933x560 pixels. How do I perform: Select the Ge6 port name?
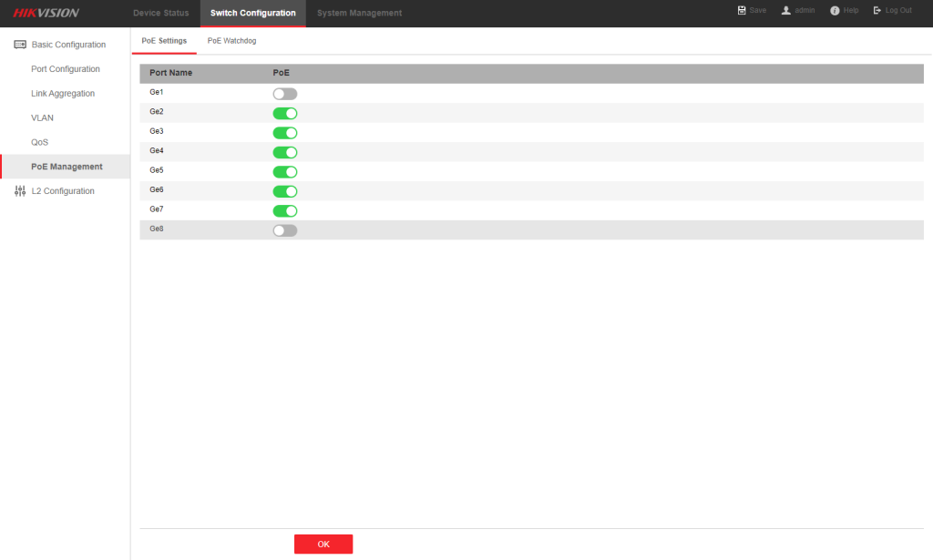click(157, 189)
